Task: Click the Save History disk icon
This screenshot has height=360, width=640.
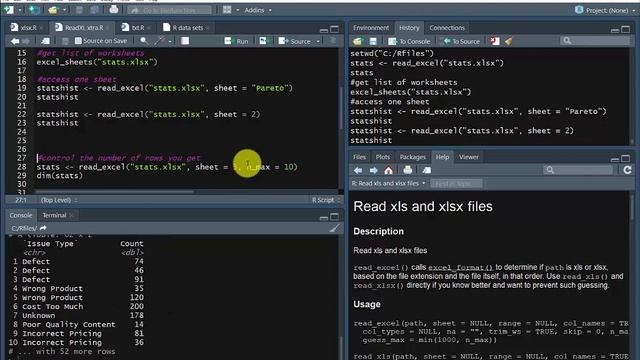Action: pos(373,41)
